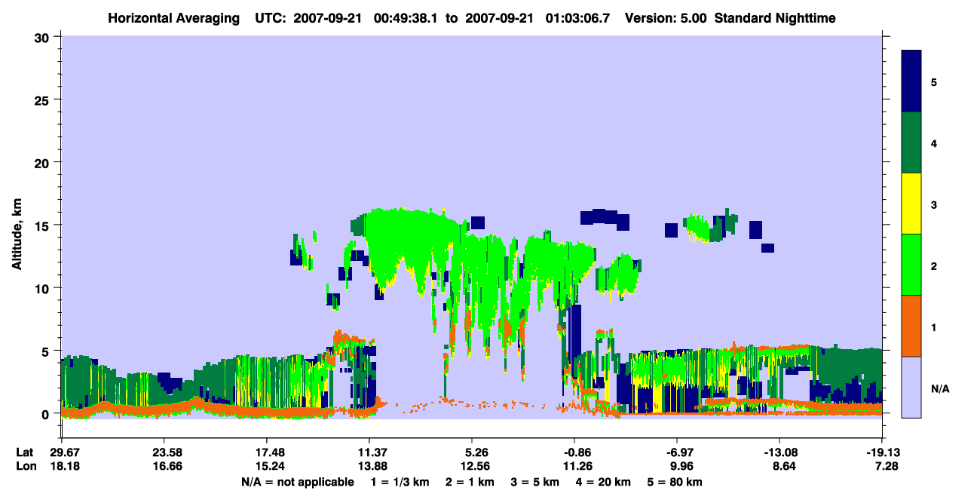
Task: Click the dark blue color bar segment 5
Action: pyautogui.click(x=911, y=81)
